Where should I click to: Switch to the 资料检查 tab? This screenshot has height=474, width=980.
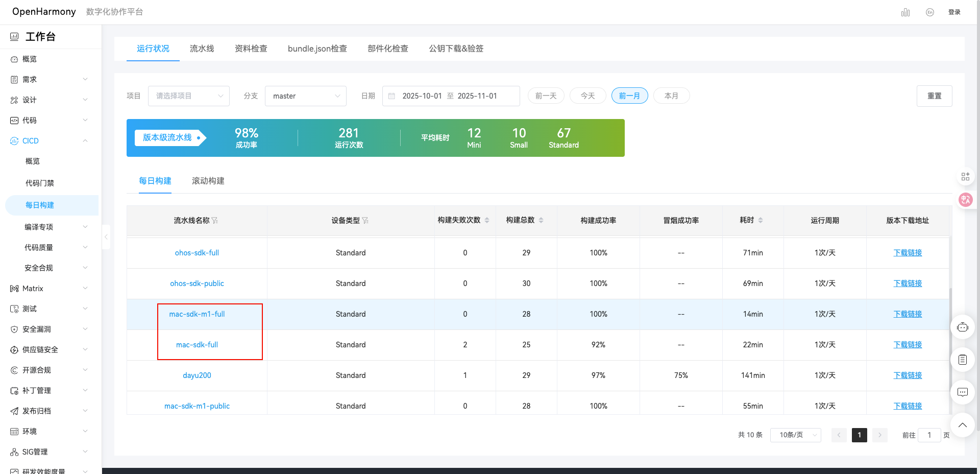click(251, 49)
